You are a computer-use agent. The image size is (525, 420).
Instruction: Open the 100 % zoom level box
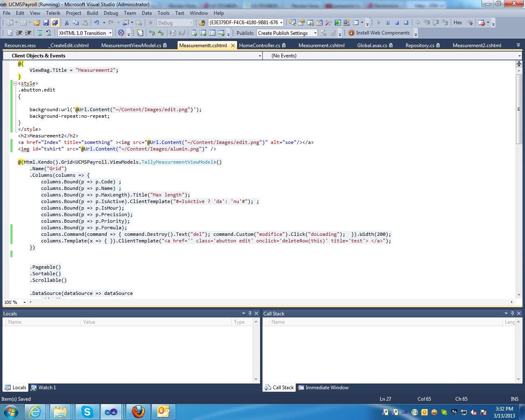(15, 302)
